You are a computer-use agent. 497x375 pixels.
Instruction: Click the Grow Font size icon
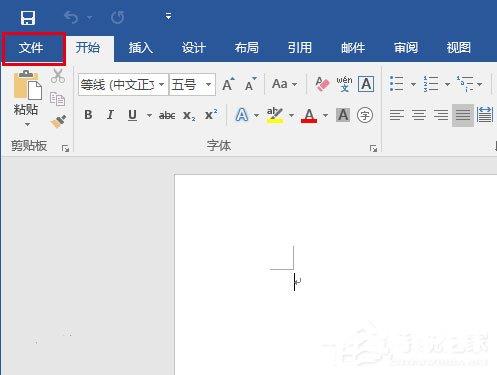pos(228,84)
